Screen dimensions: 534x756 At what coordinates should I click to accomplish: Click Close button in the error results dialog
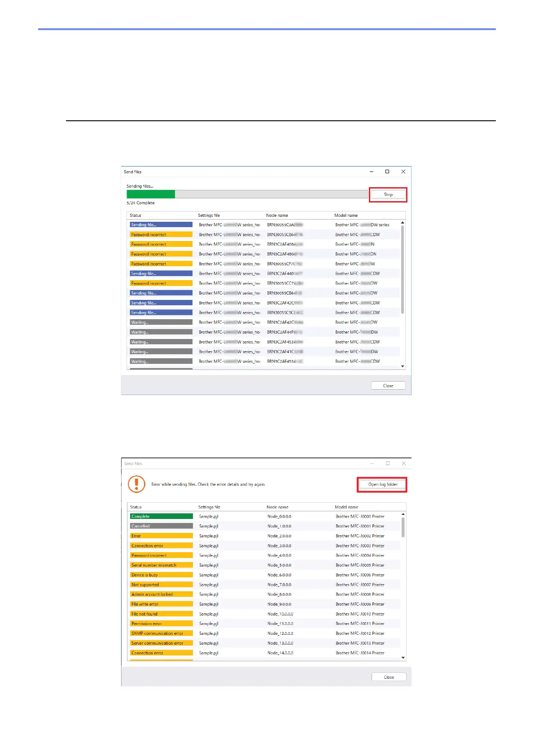click(389, 677)
